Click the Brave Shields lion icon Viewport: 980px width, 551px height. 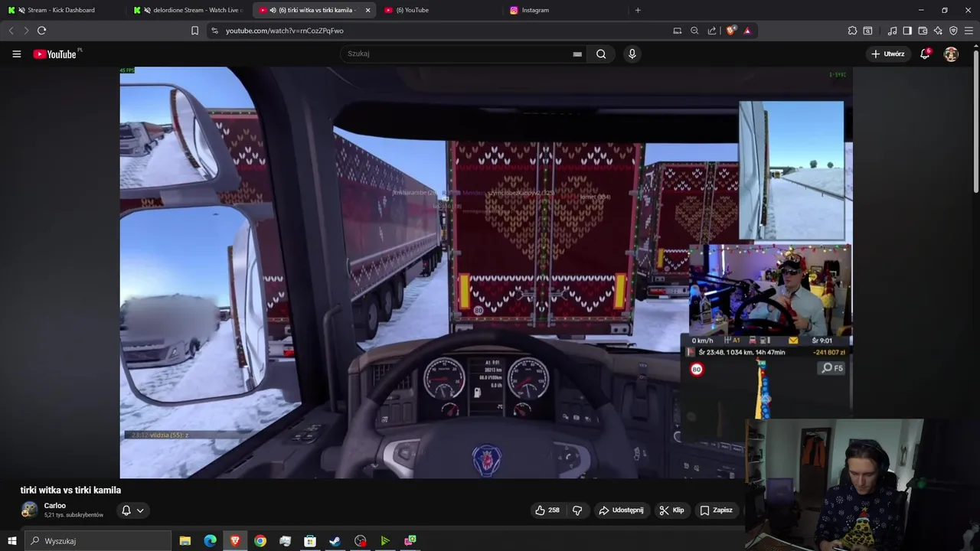tap(731, 31)
